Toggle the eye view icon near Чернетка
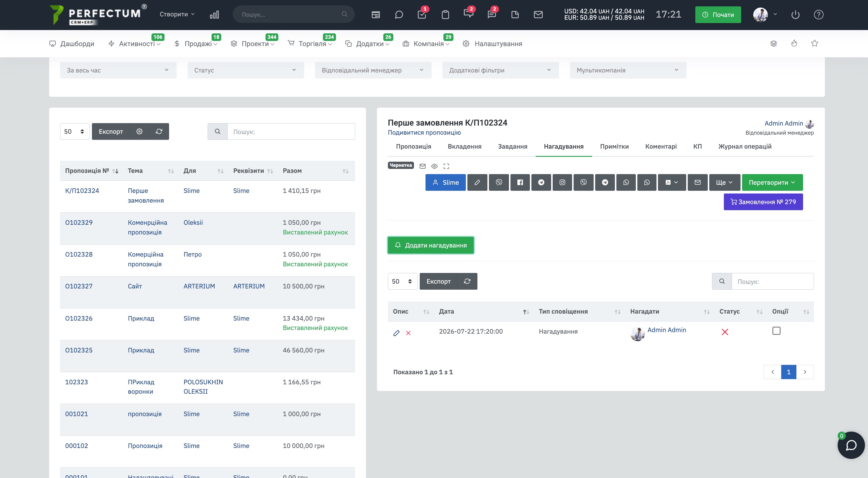This screenshot has width=868, height=478. coord(434,166)
